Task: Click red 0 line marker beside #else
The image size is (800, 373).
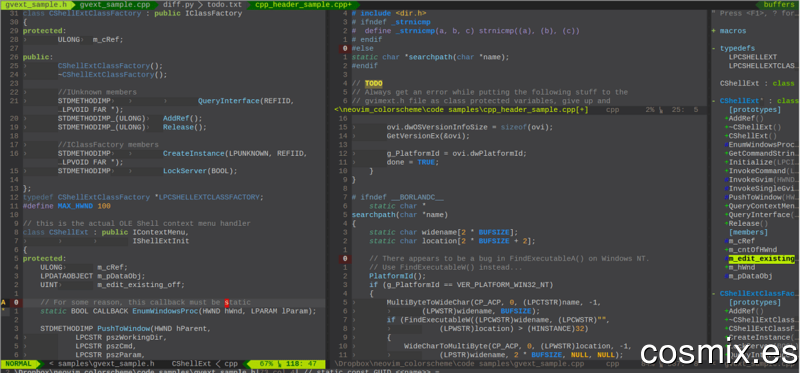Action: tap(345, 48)
